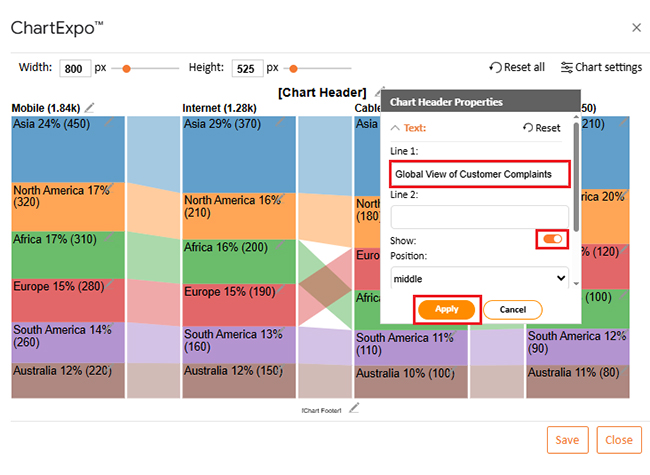The height and width of the screenshot is (475, 650).
Task: Click the Height px input box
Action: pos(247,69)
